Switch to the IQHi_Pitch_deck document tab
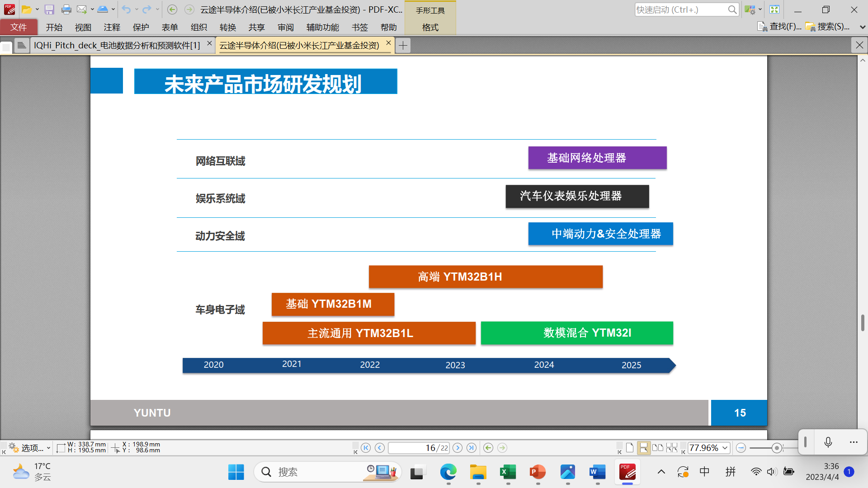Screen dimensions: 868x488 click(x=117, y=45)
